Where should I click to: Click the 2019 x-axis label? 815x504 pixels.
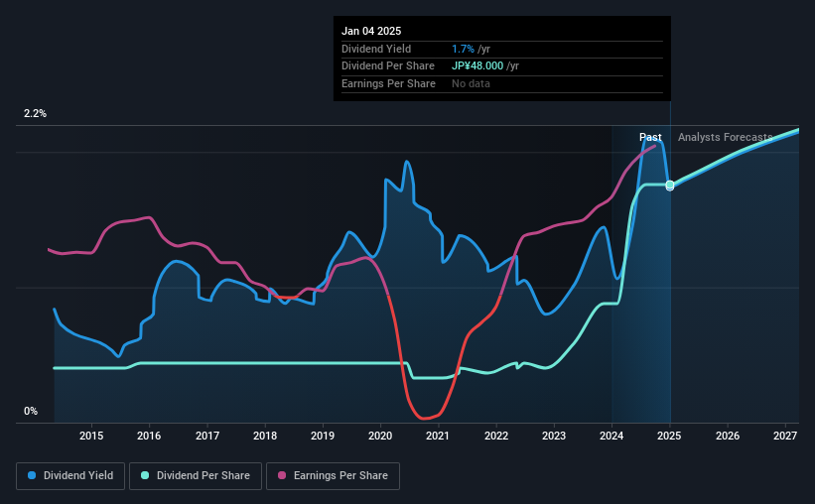click(x=323, y=436)
